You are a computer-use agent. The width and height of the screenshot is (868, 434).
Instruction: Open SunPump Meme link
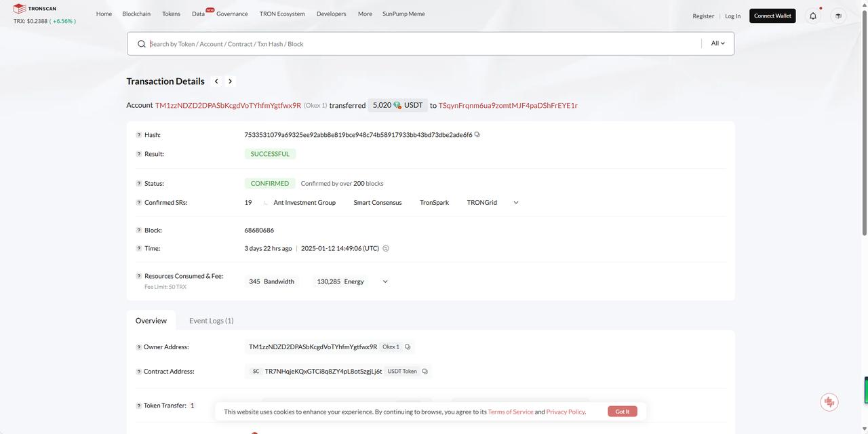[x=403, y=14]
